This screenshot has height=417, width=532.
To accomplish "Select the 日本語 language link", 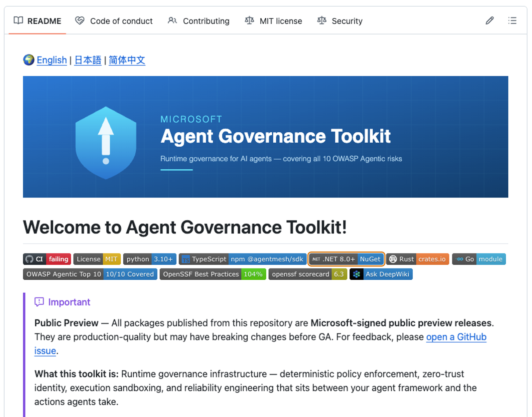I will (x=88, y=60).
